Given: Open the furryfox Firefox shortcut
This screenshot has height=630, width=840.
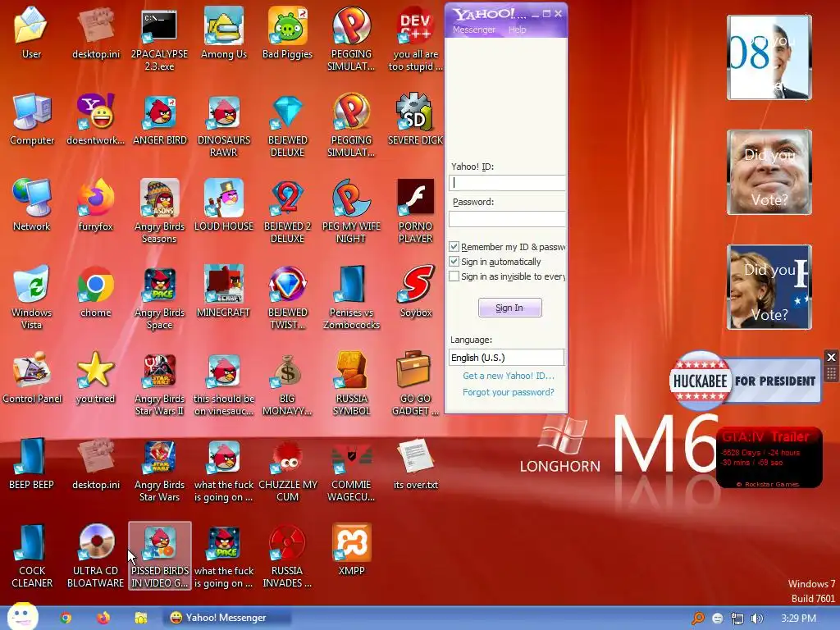Looking at the screenshot, I should click(95, 204).
